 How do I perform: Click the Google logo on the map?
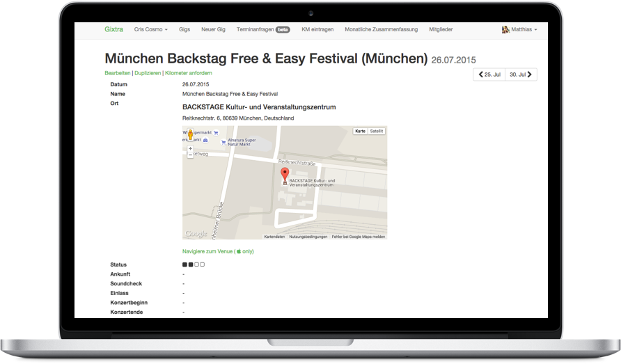(x=196, y=234)
